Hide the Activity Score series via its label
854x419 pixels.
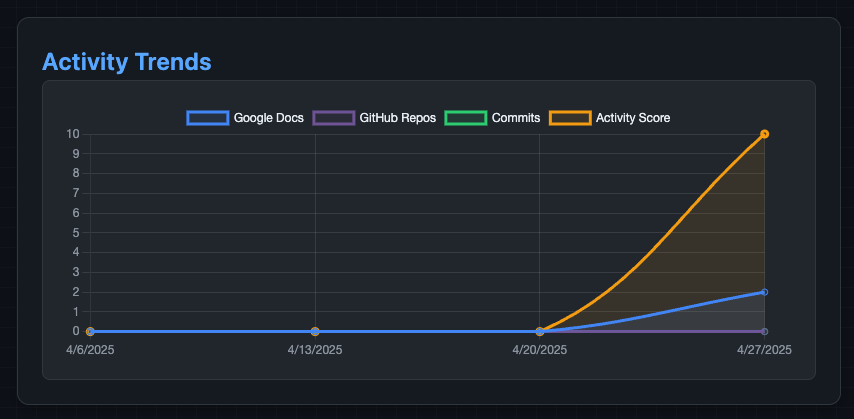633,118
